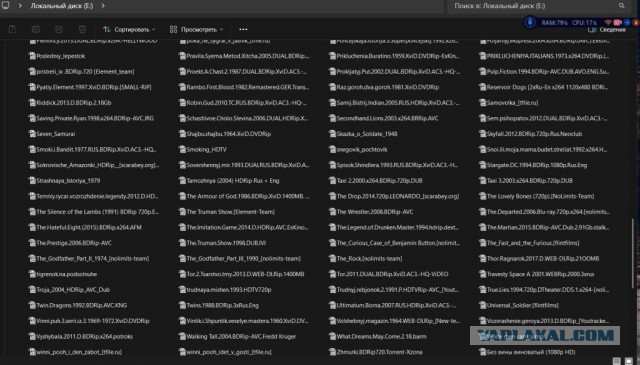Click the rename icon in toolbar
Viewport: 640px width, 365px height.
point(36,29)
